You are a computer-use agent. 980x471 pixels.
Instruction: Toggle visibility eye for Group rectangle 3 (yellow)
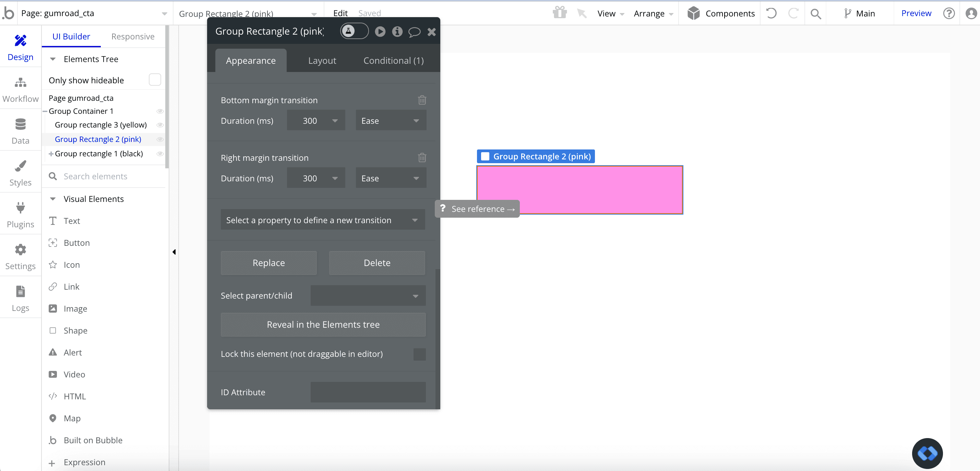160,125
